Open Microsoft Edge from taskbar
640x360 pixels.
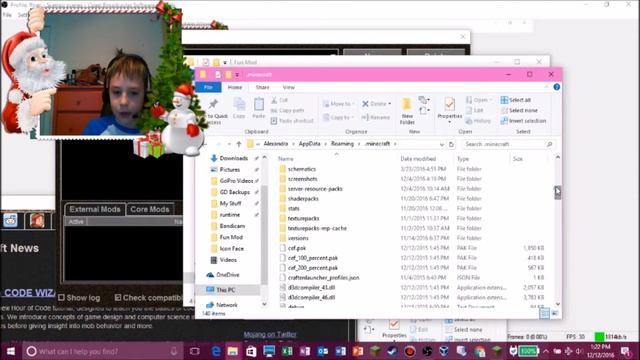point(216,351)
